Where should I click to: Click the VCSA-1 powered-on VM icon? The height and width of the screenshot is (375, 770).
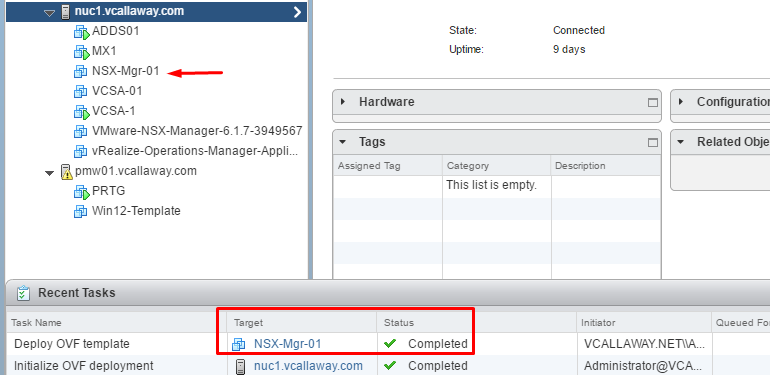point(82,112)
